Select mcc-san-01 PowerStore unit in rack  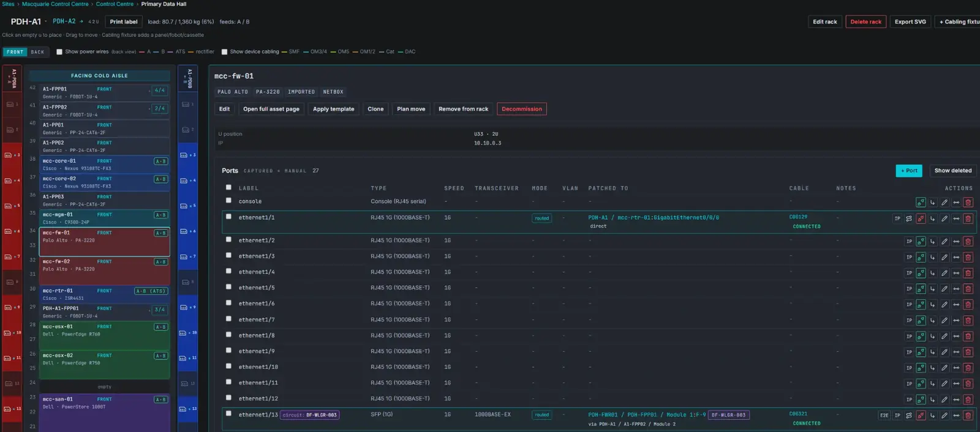click(105, 413)
